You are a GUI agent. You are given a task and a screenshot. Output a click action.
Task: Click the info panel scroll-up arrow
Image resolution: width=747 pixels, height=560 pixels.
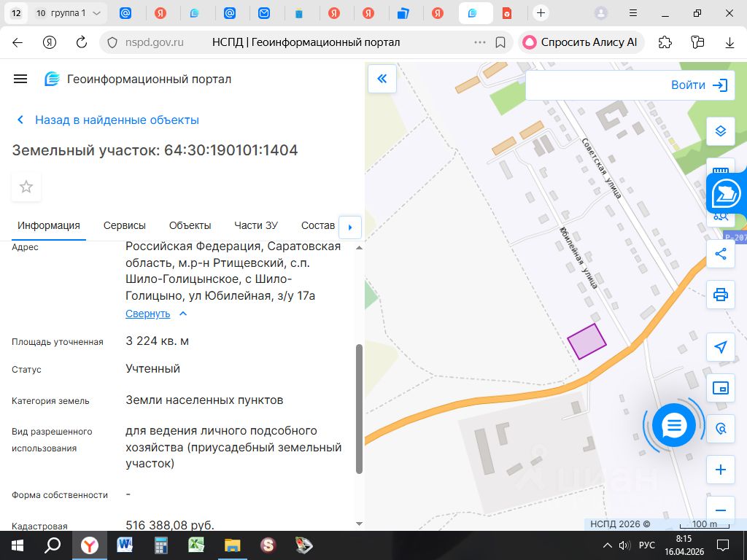click(359, 248)
